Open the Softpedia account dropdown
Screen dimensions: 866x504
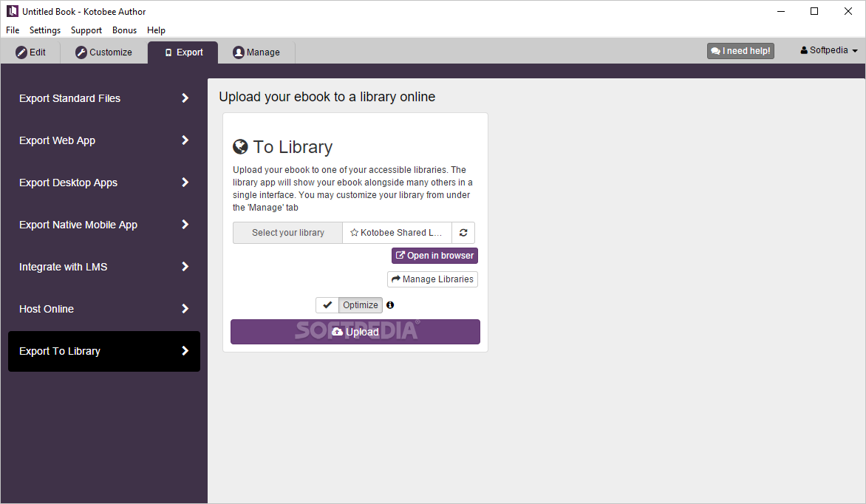[x=829, y=50]
